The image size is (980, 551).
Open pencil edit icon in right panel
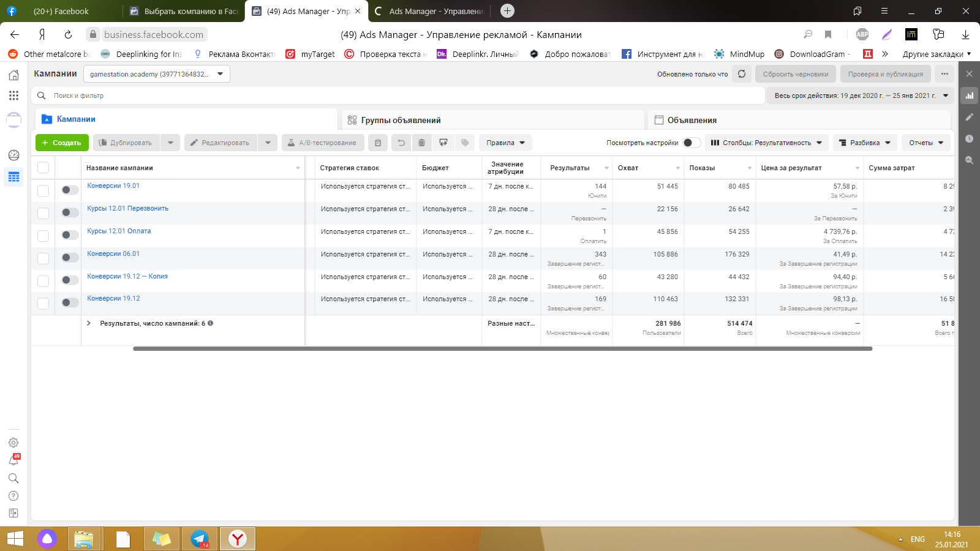pyautogui.click(x=969, y=117)
